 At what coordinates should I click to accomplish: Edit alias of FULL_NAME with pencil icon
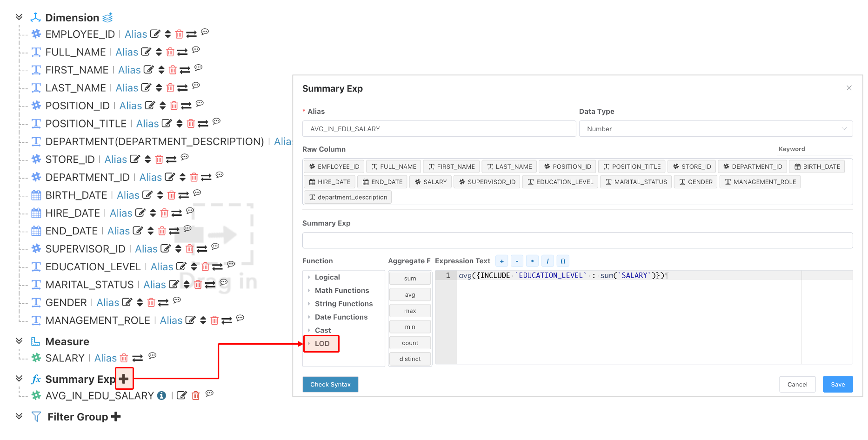pyautogui.click(x=146, y=52)
